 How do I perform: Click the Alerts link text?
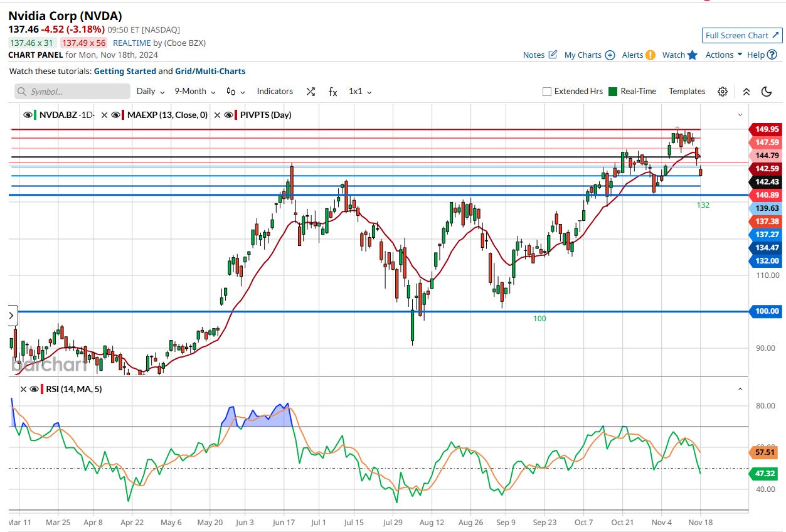(632, 55)
